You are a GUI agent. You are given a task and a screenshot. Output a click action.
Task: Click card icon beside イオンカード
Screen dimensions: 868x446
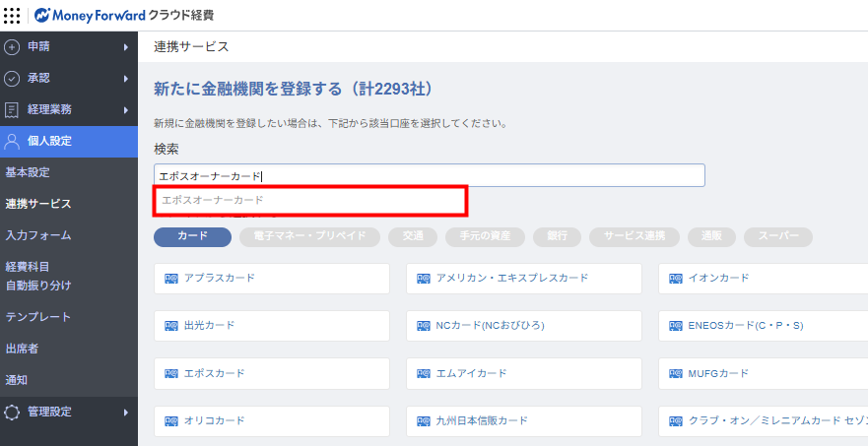[x=675, y=279]
